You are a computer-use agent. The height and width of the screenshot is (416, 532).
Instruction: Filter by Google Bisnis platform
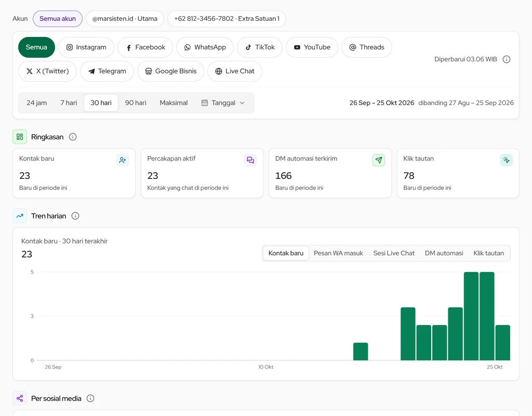point(170,71)
